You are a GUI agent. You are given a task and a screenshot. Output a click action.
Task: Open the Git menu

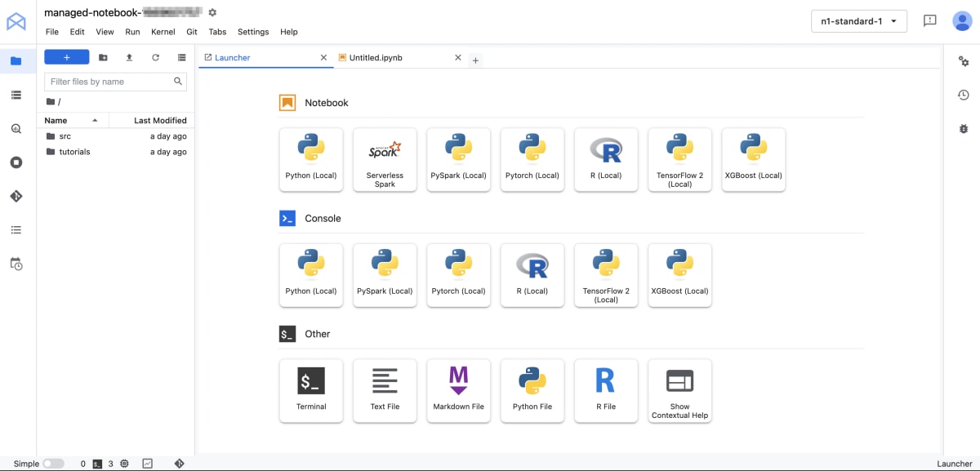pos(192,32)
